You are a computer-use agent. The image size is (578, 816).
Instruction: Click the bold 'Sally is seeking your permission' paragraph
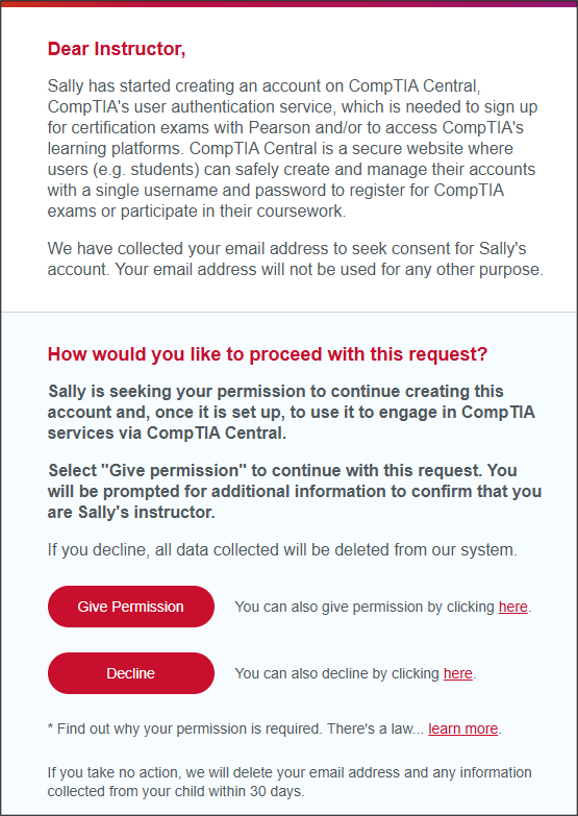[x=291, y=412]
